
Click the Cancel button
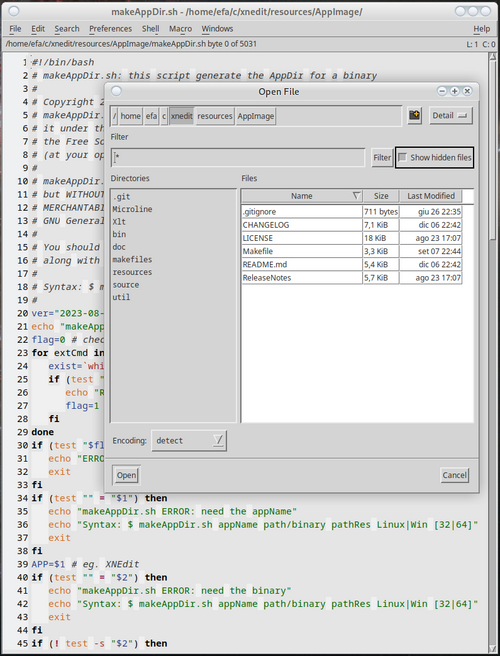click(454, 475)
